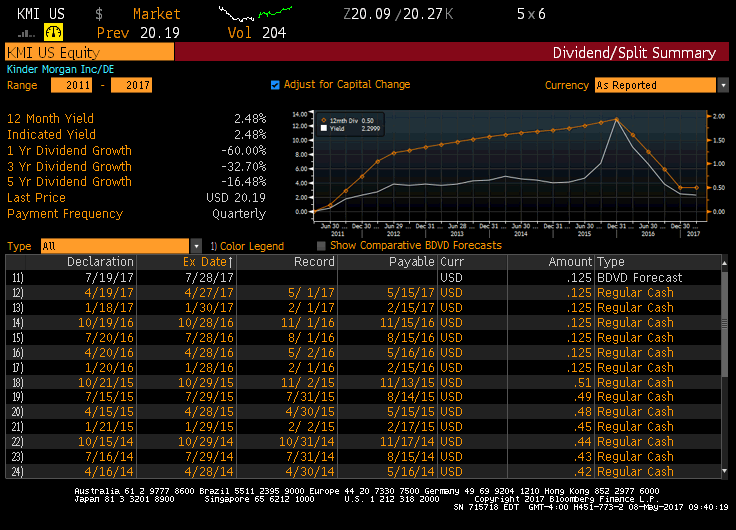This screenshot has height=530, width=736.
Task: Click the Payment Frequency Quarterly value
Action: pos(239,214)
